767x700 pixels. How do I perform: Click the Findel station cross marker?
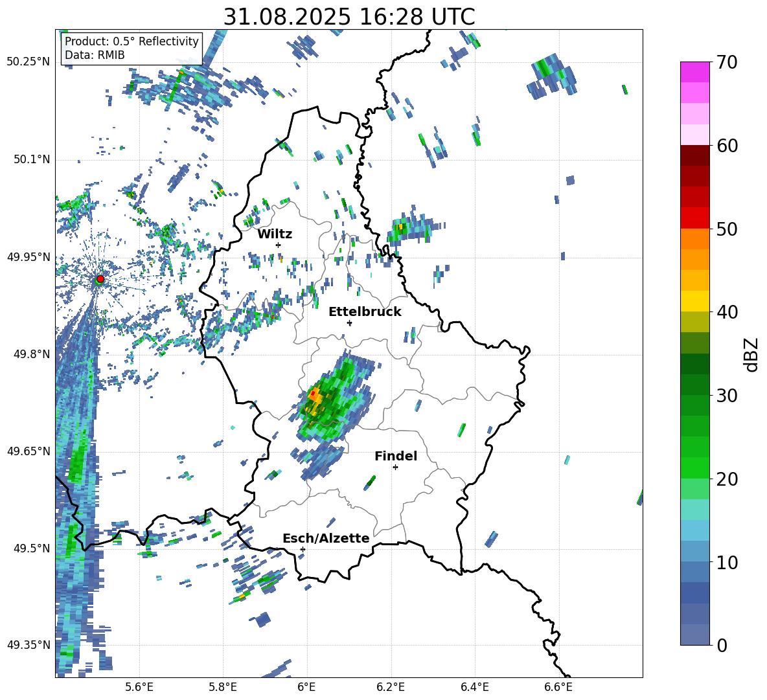[x=395, y=468]
